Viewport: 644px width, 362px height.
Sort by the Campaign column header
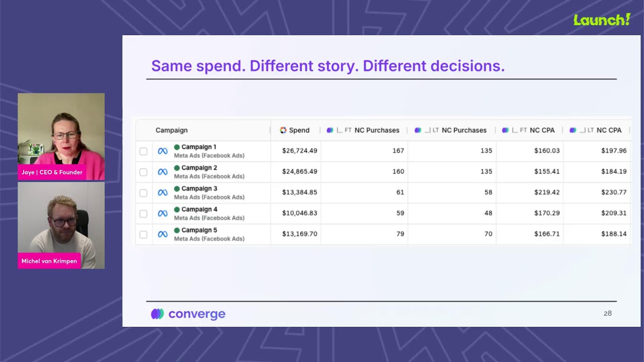click(x=172, y=130)
